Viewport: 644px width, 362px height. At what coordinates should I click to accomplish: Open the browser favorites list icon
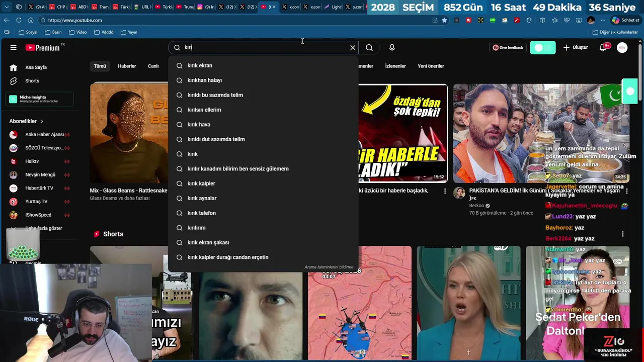point(554,20)
